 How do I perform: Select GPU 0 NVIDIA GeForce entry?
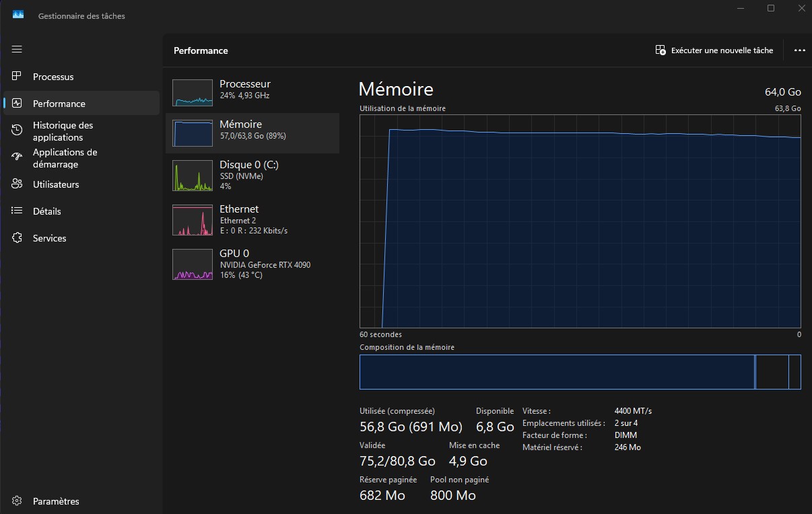pyautogui.click(x=252, y=263)
